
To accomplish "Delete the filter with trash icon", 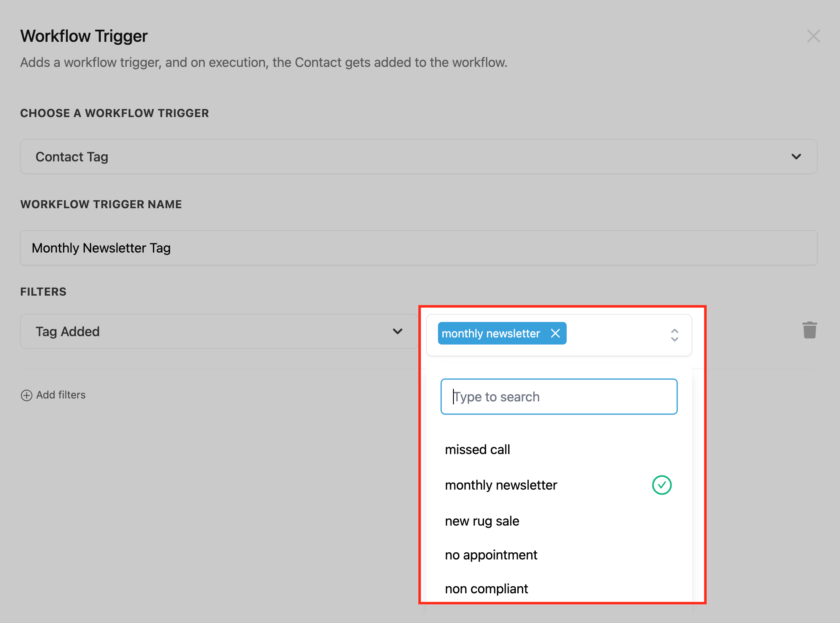I will coord(809,330).
